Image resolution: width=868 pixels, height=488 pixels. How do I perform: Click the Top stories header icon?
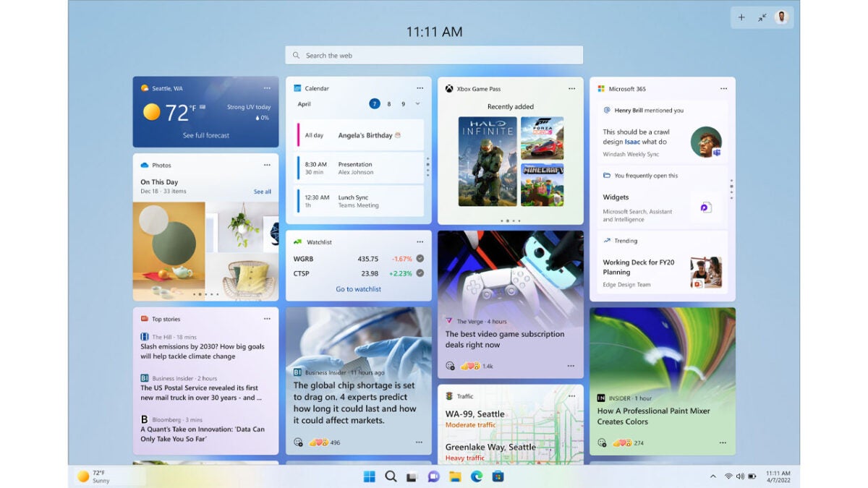click(x=145, y=319)
